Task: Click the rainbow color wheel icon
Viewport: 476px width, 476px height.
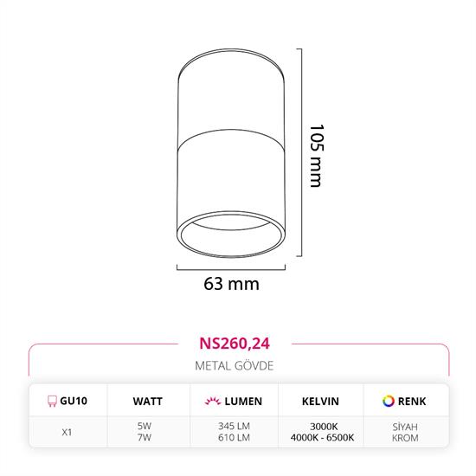Action: point(389,401)
